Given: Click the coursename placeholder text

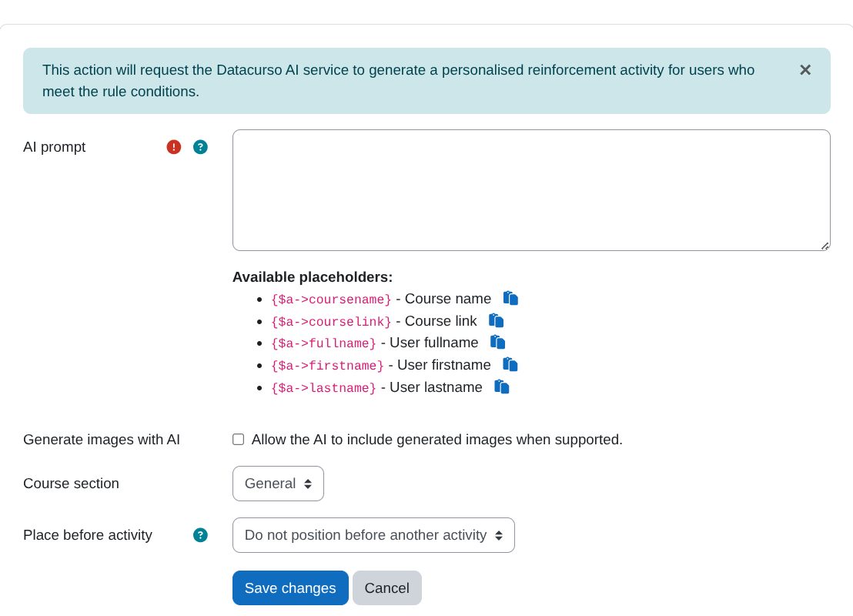Looking at the screenshot, I should pyautogui.click(x=331, y=299).
